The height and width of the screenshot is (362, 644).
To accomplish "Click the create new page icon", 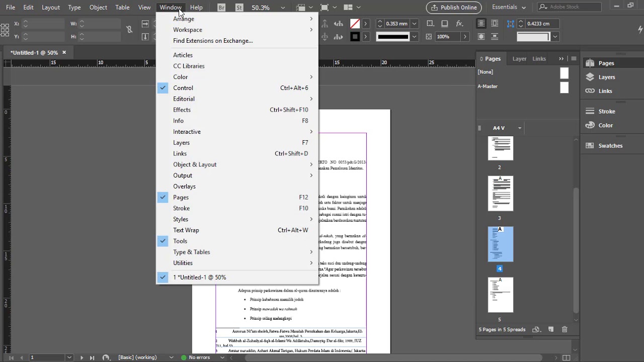I will pos(551,329).
